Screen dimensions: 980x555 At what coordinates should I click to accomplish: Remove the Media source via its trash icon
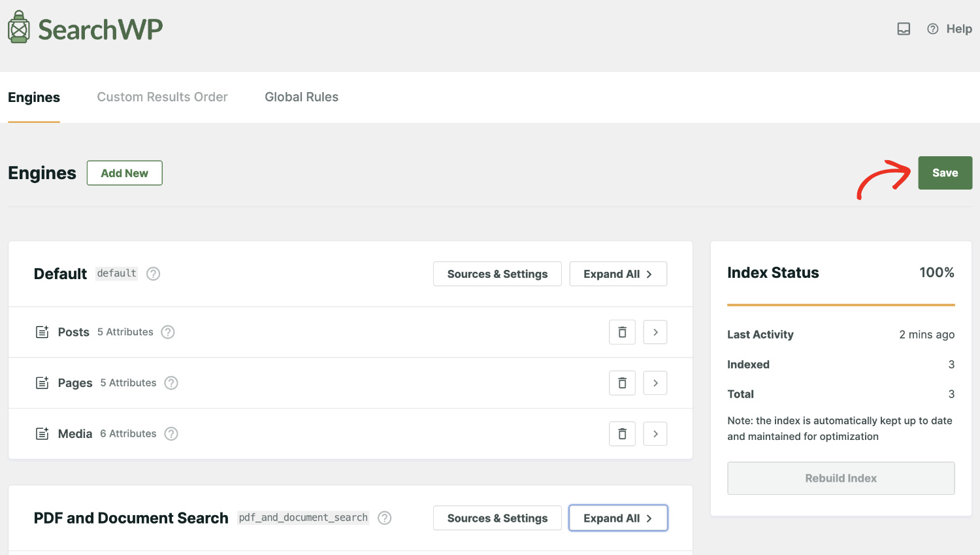click(621, 433)
